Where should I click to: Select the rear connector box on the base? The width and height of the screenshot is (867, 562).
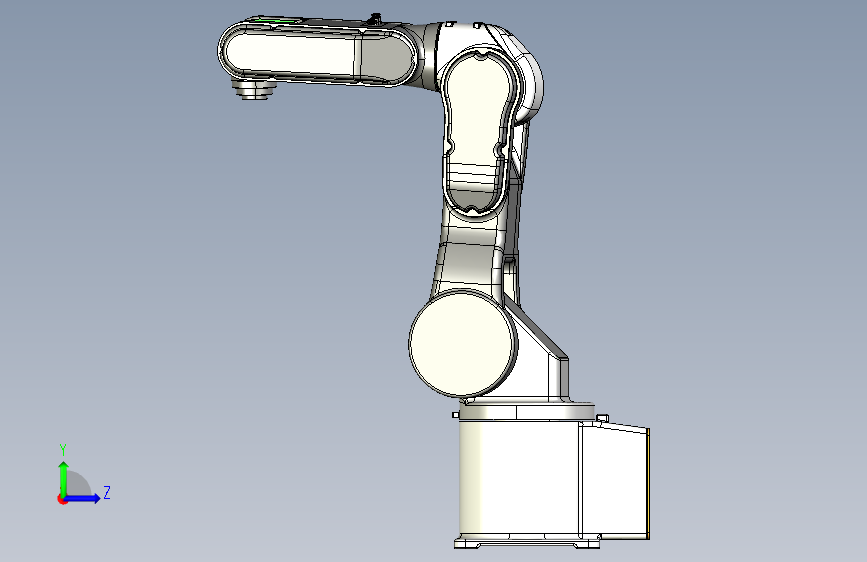pyautogui.click(x=614, y=481)
